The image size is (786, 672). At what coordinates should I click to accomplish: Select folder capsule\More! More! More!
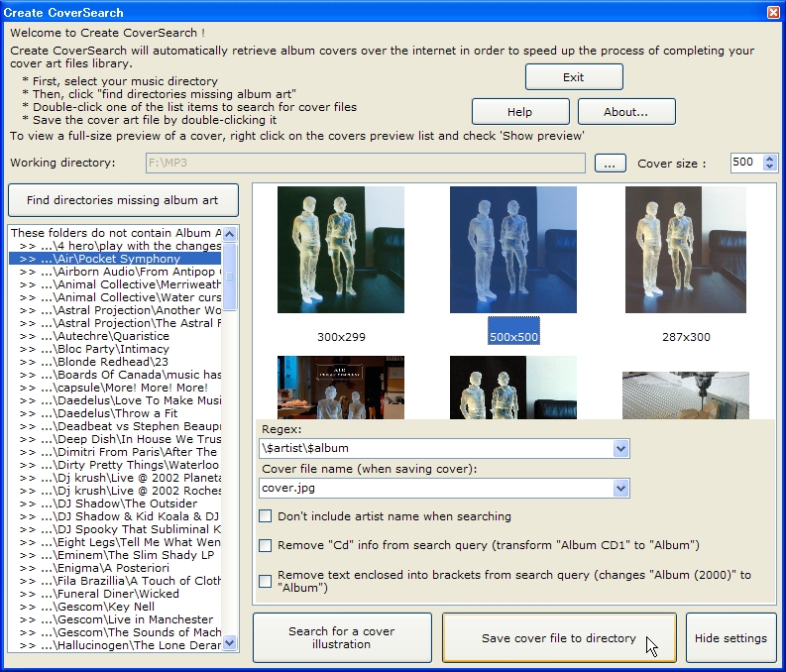click(x=115, y=388)
